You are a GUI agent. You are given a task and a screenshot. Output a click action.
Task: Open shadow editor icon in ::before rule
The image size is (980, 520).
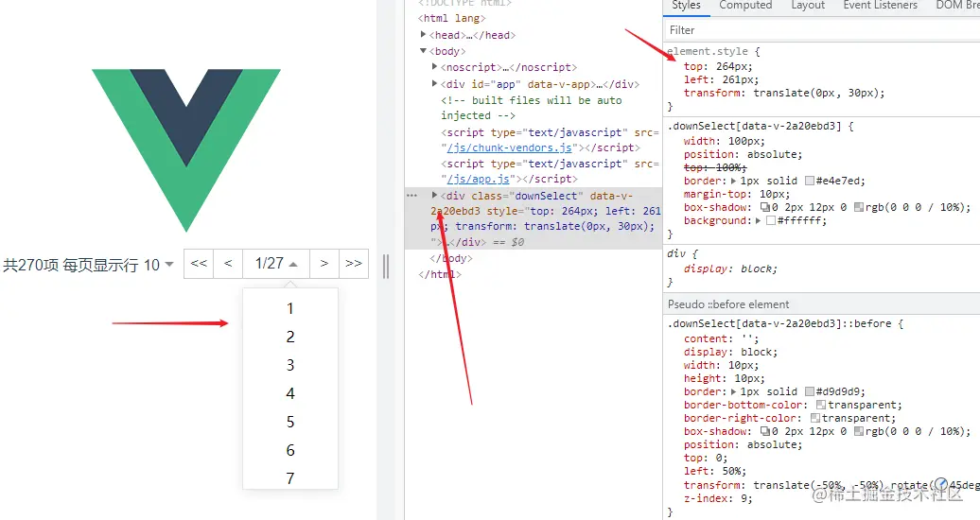(x=765, y=431)
